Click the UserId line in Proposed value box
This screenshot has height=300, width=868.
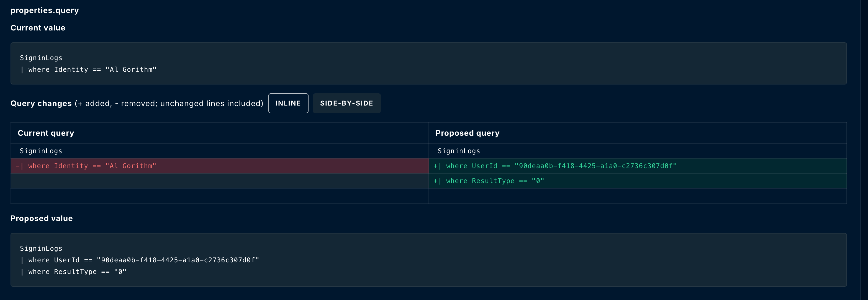point(140,260)
